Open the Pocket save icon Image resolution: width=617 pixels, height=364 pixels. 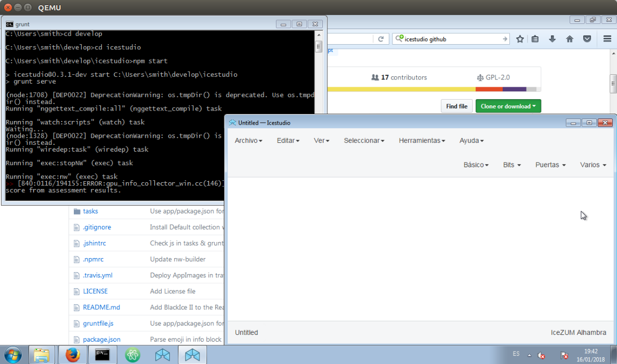587,38
